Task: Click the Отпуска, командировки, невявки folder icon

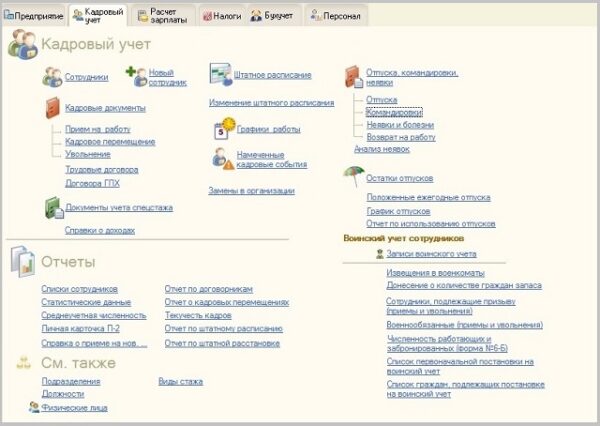Action: tap(354, 77)
